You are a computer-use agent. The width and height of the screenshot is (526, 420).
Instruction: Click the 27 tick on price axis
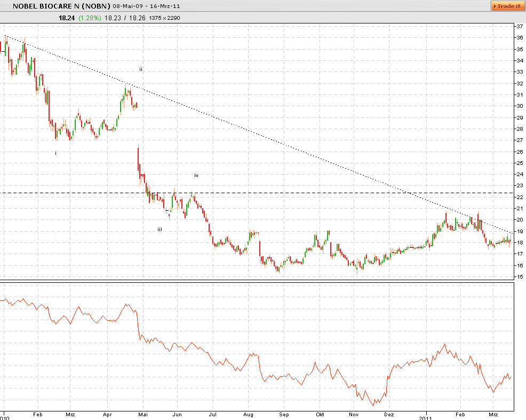tap(520, 140)
